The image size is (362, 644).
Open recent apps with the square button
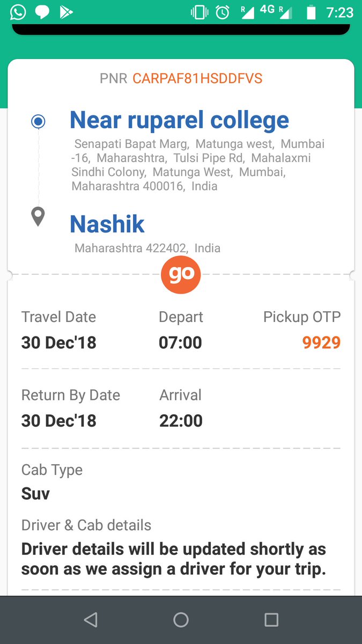(271, 620)
